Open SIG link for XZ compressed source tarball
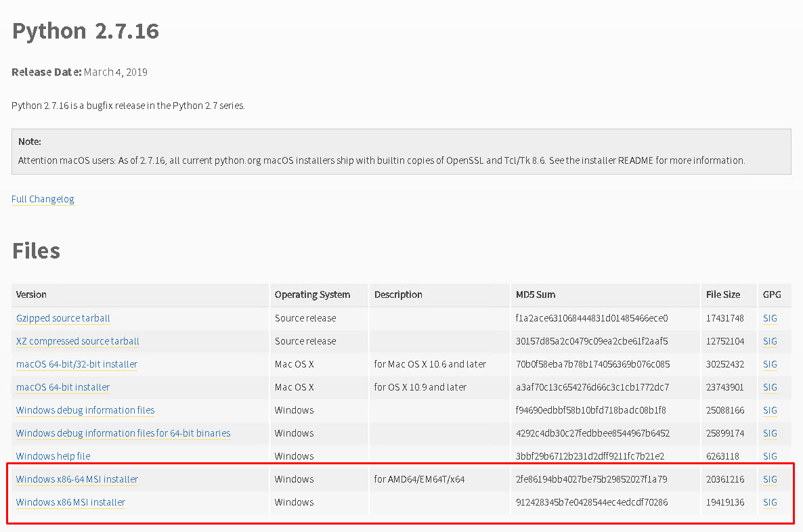This screenshot has height=532, width=803. pyautogui.click(x=770, y=341)
